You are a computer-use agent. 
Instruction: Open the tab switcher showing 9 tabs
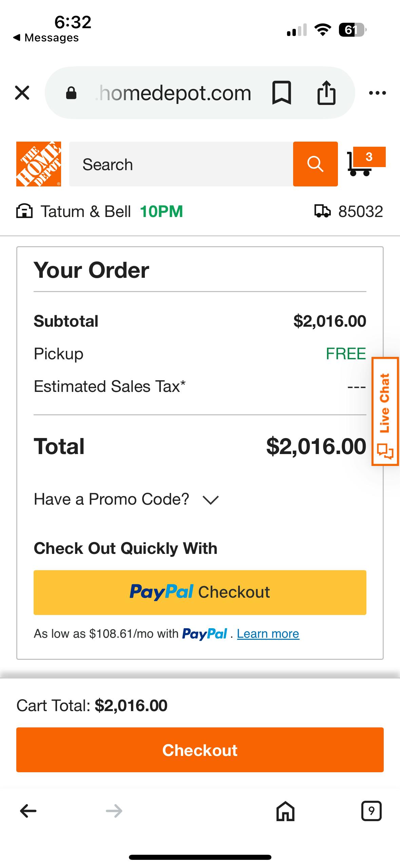[x=371, y=811]
